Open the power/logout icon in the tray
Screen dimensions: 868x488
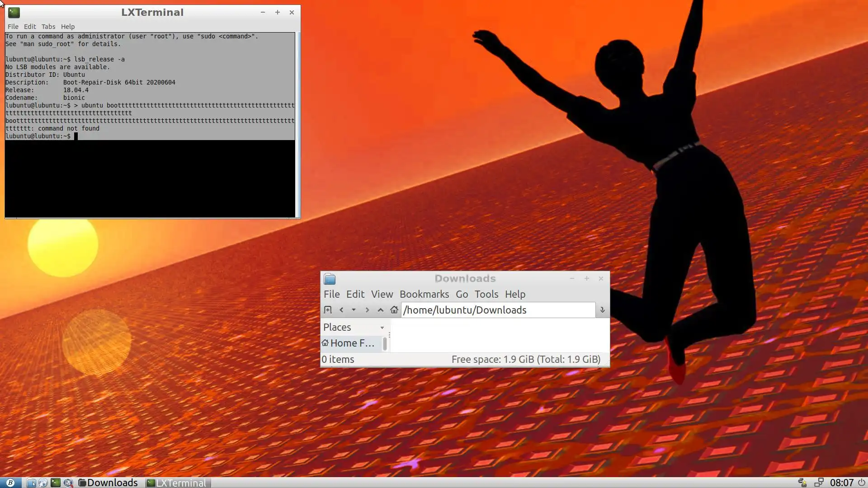coord(862,483)
